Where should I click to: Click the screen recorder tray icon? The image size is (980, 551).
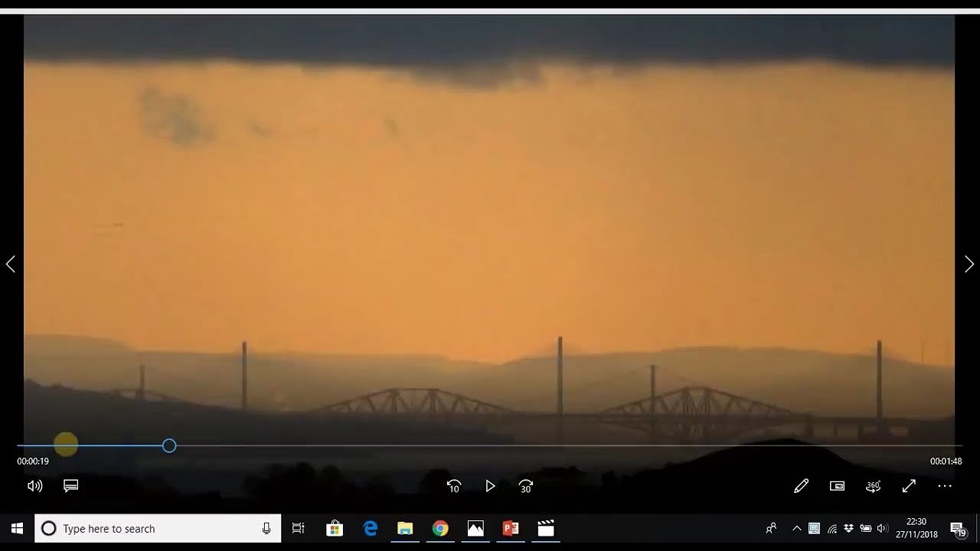click(x=814, y=529)
